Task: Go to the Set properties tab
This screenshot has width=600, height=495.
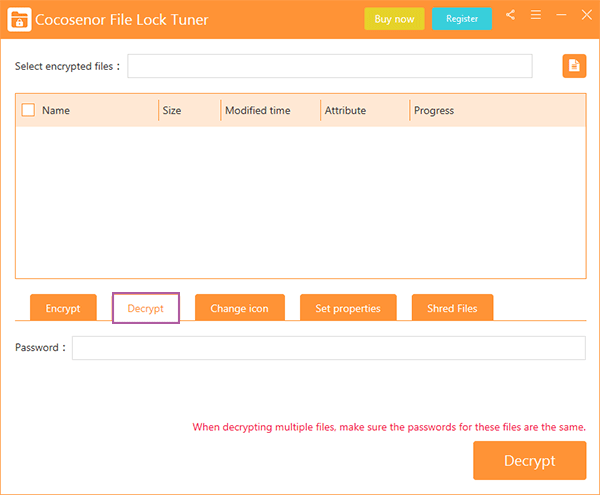Action: pos(348,308)
